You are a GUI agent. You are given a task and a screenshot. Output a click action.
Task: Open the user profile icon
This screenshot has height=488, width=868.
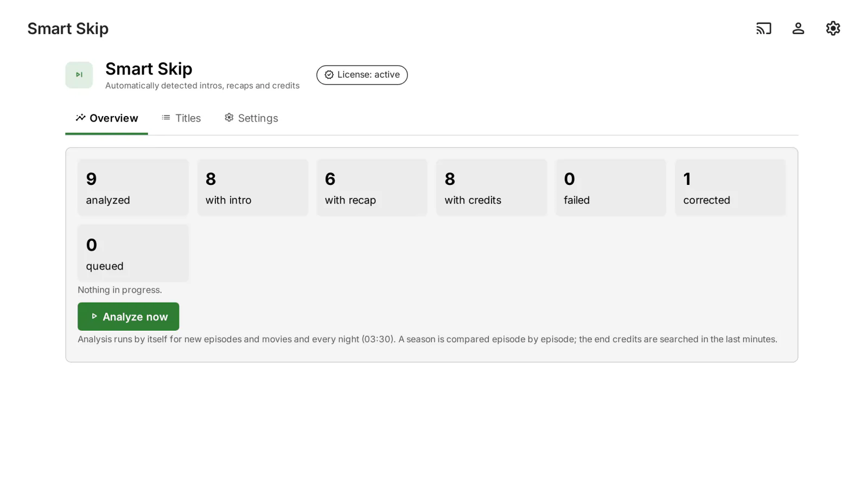point(798,28)
